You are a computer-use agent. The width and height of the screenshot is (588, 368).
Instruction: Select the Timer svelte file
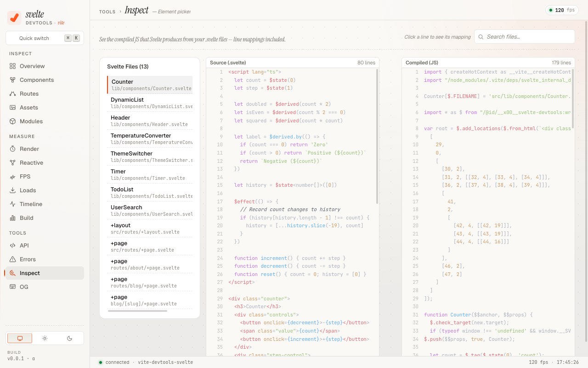coord(150,174)
